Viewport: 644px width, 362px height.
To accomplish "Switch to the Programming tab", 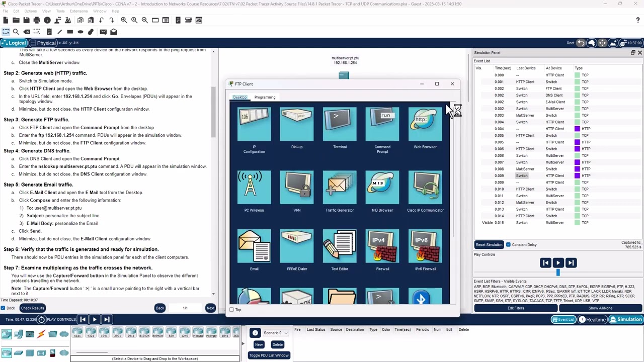I will click(x=265, y=97).
